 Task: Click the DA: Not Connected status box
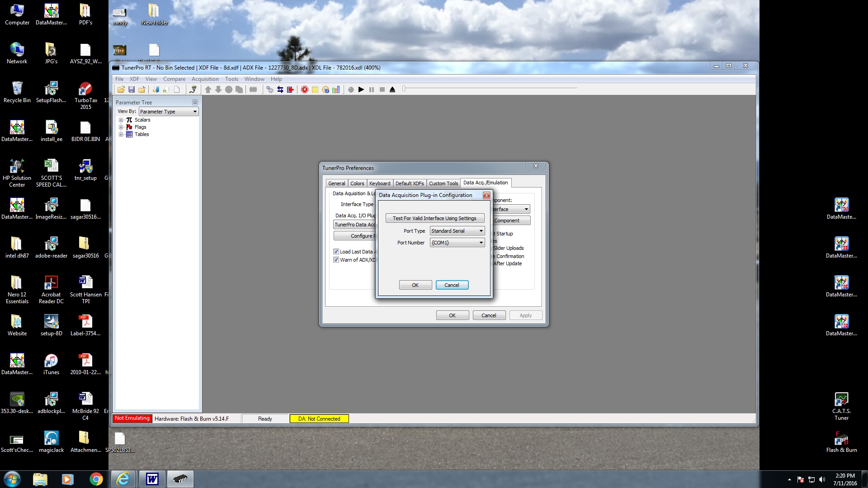[319, 419]
